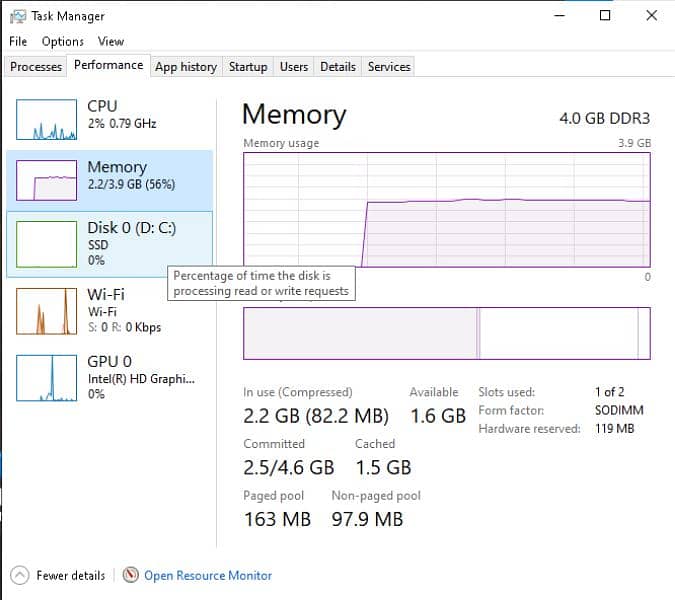Open the View menu
675x600 pixels.
coord(111,41)
